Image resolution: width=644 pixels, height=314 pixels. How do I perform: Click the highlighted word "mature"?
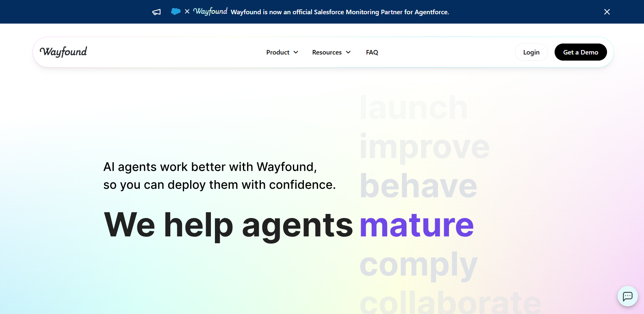click(x=417, y=225)
